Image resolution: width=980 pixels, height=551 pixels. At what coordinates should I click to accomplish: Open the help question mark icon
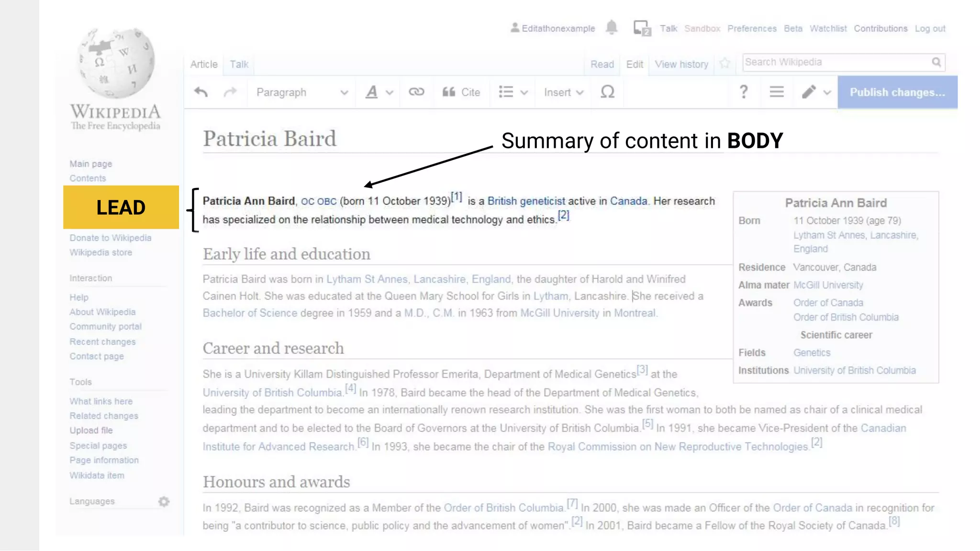tap(744, 92)
